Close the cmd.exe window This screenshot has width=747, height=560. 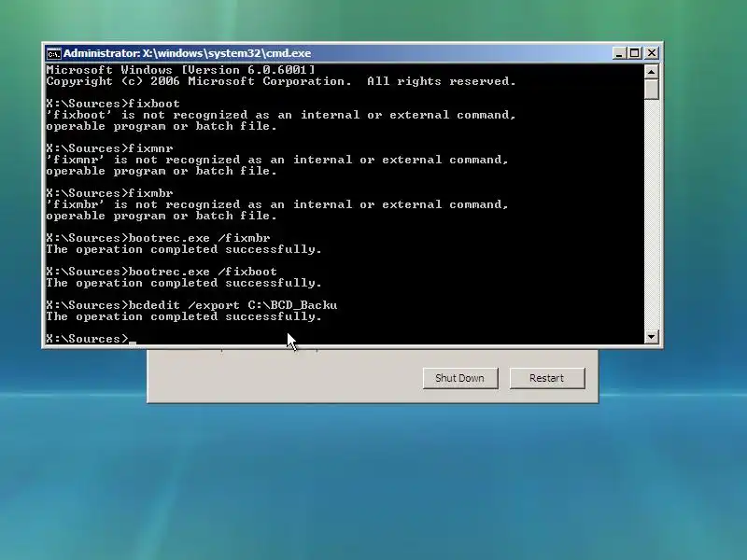651,53
